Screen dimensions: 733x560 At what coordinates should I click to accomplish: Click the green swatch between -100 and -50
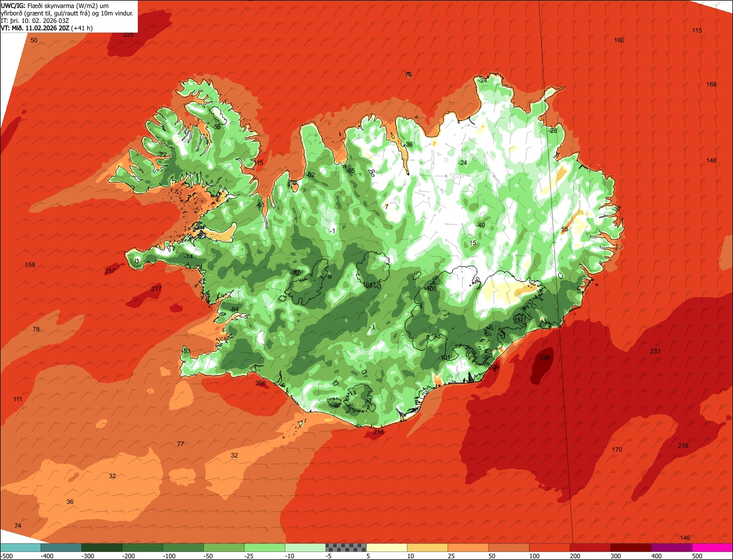coord(183,547)
